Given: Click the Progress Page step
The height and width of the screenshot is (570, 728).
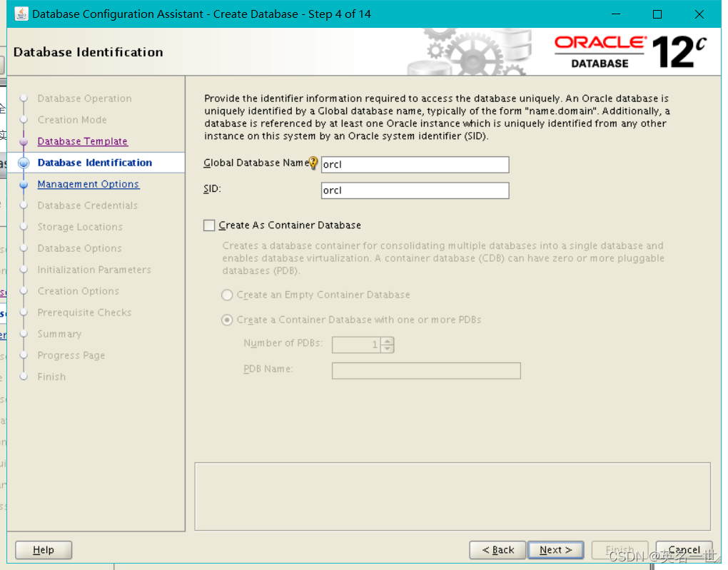Looking at the screenshot, I should [x=71, y=355].
